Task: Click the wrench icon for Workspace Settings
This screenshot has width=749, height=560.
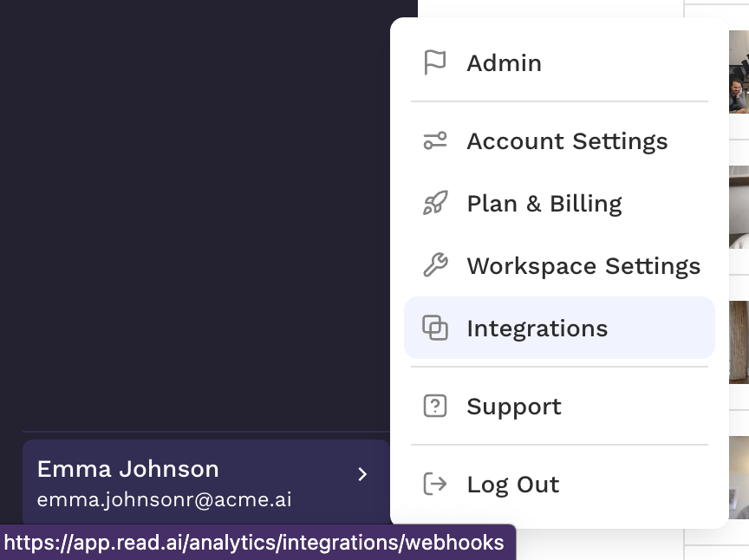Action: coord(435,265)
